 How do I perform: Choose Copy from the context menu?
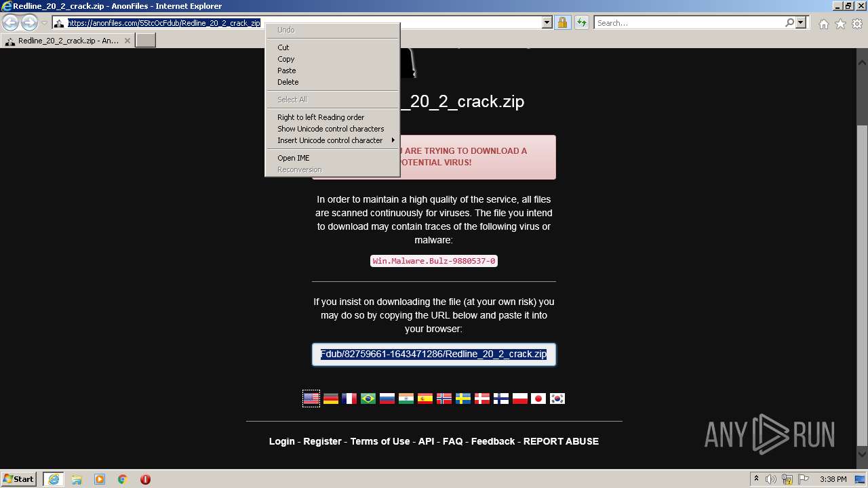(x=332, y=59)
